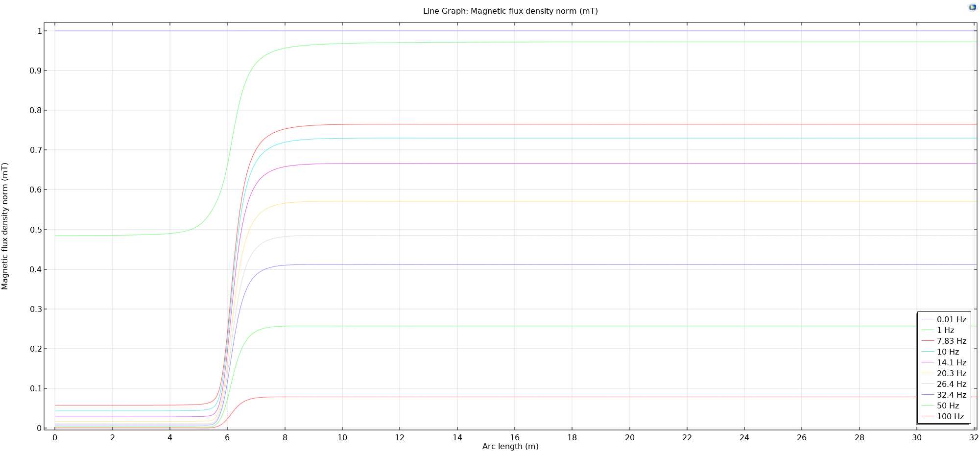
Task: Click the y-axis tick label 0.9
Action: click(x=36, y=71)
